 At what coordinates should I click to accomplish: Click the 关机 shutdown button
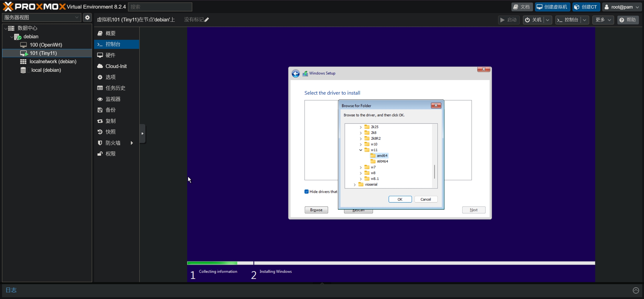533,20
